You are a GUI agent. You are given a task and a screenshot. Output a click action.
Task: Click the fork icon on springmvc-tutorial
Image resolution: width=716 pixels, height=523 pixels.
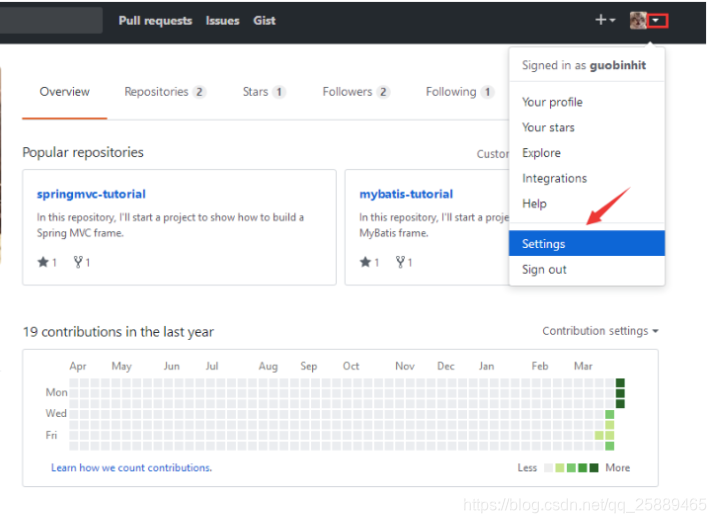click(78, 262)
